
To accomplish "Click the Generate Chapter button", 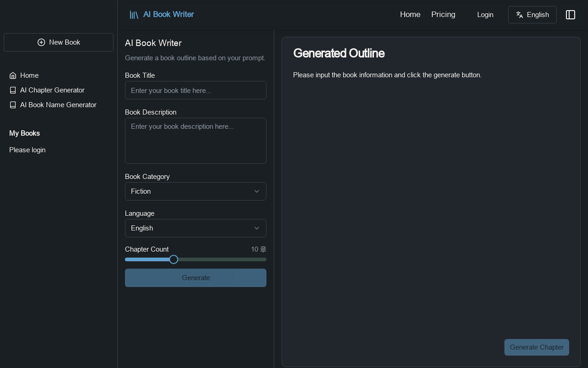I will click(537, 347).
